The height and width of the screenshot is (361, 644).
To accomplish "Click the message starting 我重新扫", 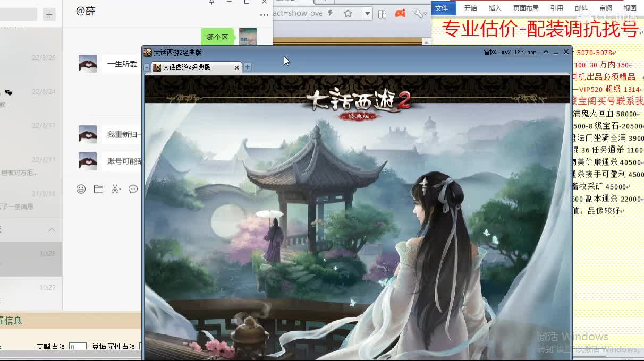I will tap(122, 134).
